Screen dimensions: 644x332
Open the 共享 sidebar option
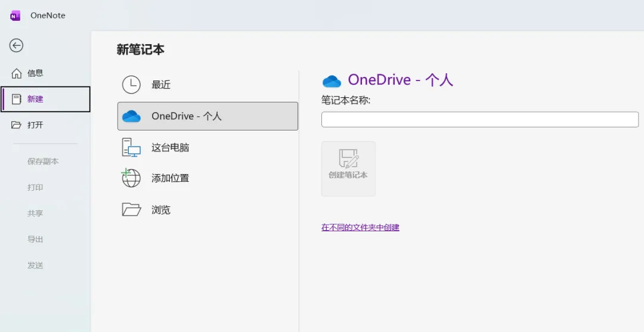coord(35,213)
